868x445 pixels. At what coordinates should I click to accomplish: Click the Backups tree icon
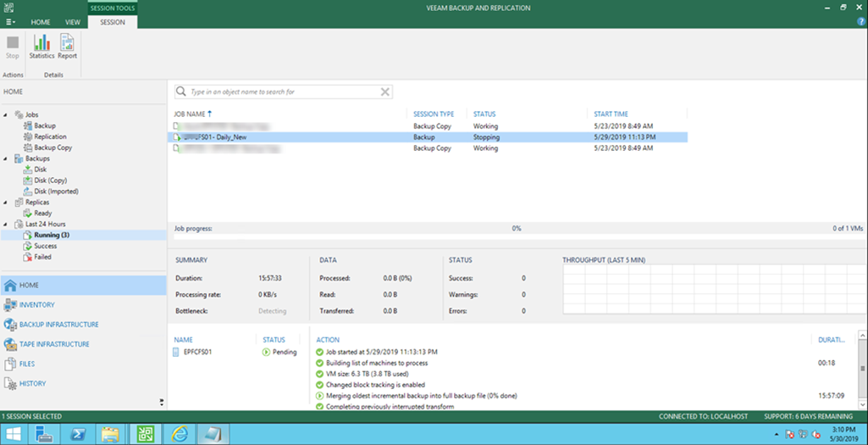coord(19,159)
